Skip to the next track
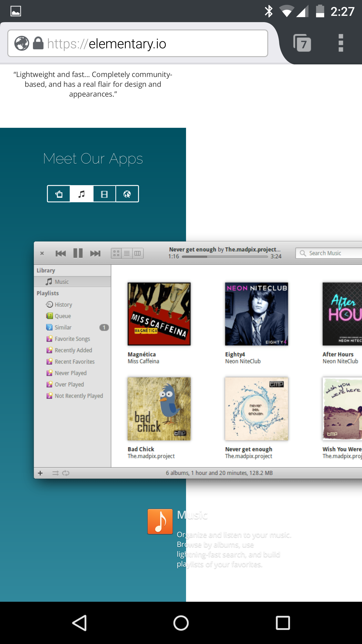Screen dimensions: 362x644 95,253
